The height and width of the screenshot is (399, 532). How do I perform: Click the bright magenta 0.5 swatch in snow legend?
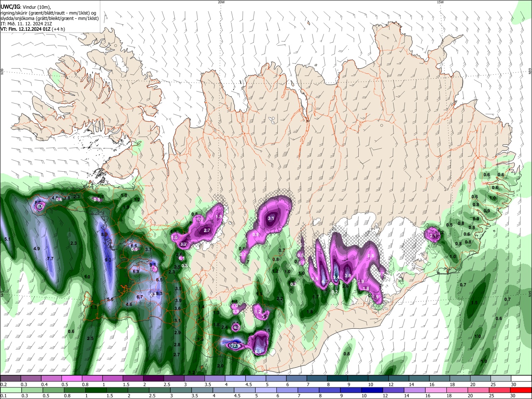pyautogui.click(x=71, y=379)
